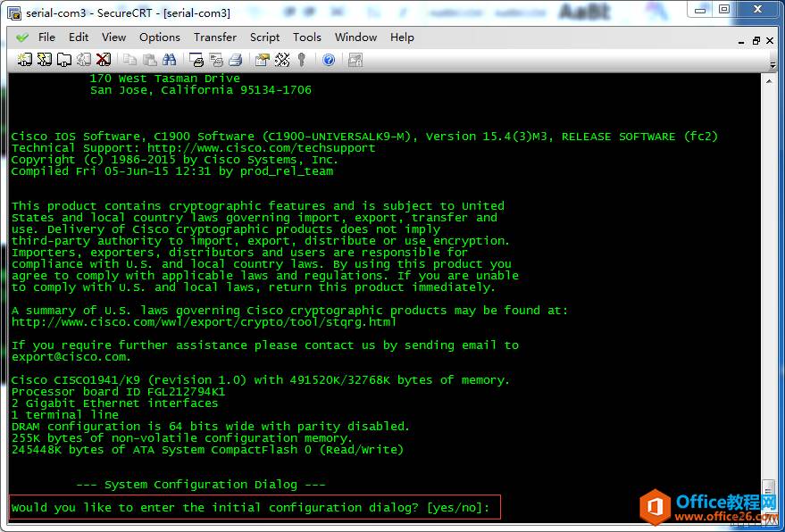Click the 'Compiled Fri 05-Jun-15' line
Screen dimensions: 785x532
(x=172, y=171)
